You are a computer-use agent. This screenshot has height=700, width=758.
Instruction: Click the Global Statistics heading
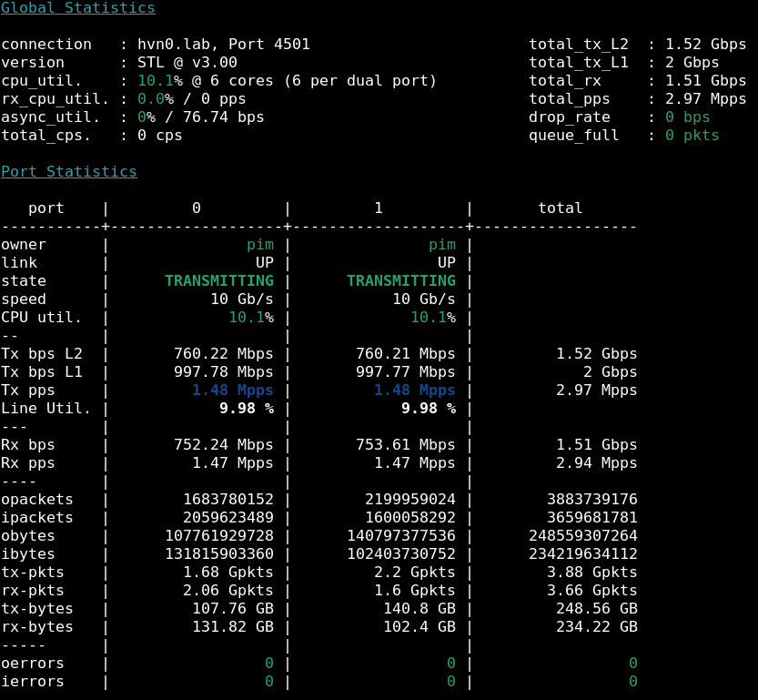click(x=77, y=8)
